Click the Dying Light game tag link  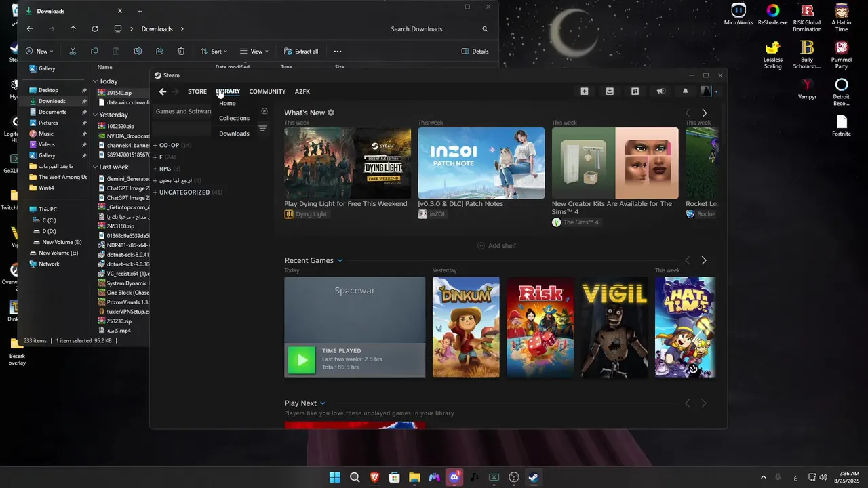pos(306,214)
